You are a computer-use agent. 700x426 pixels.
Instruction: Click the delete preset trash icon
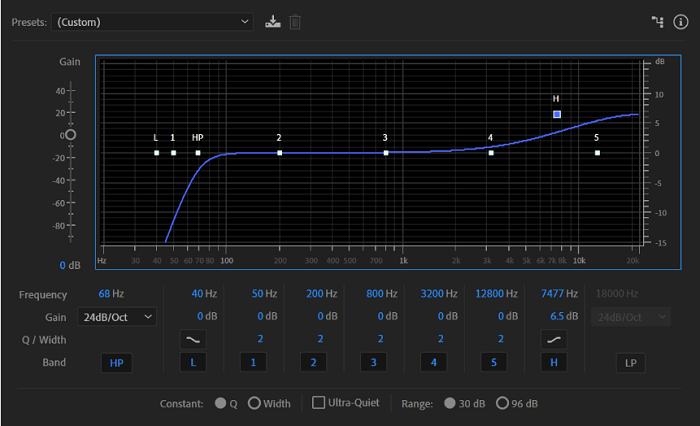pyautogui.click(x=295, y=22)
